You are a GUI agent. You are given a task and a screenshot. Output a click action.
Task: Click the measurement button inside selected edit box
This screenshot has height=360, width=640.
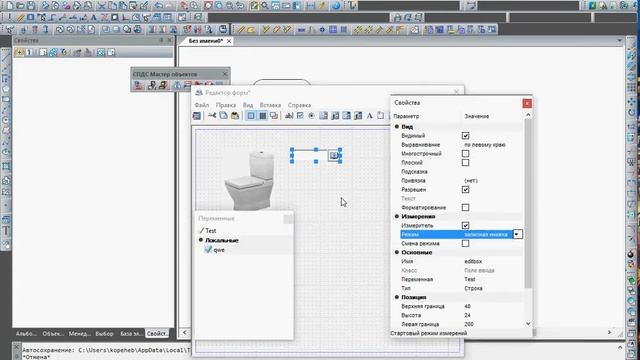pyautogui.click(x=334, y=156)
